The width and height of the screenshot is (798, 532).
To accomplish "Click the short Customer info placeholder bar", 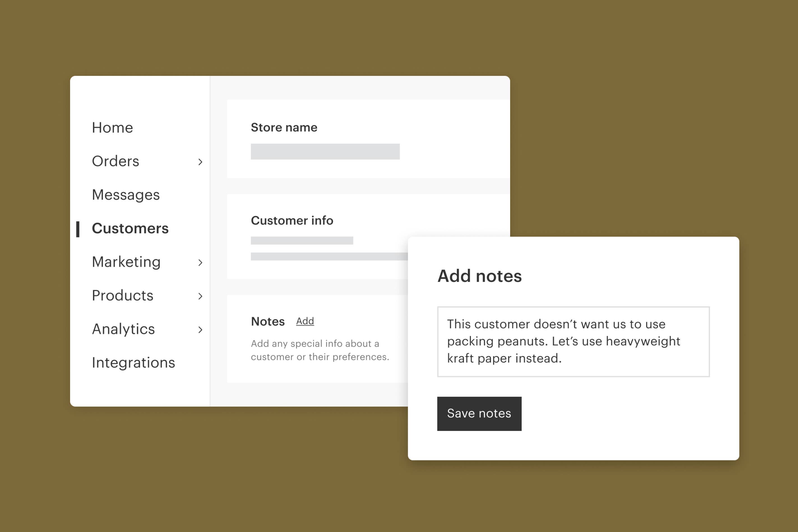I will click(x=302, y=241).
